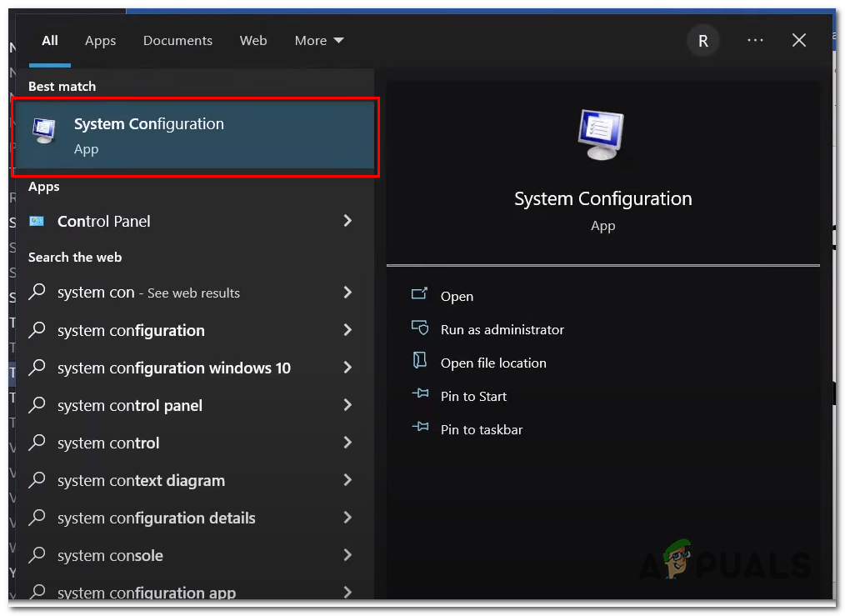The image size is (845, 616).
Task: Select the Web filter tab
Action: point(253,41)
